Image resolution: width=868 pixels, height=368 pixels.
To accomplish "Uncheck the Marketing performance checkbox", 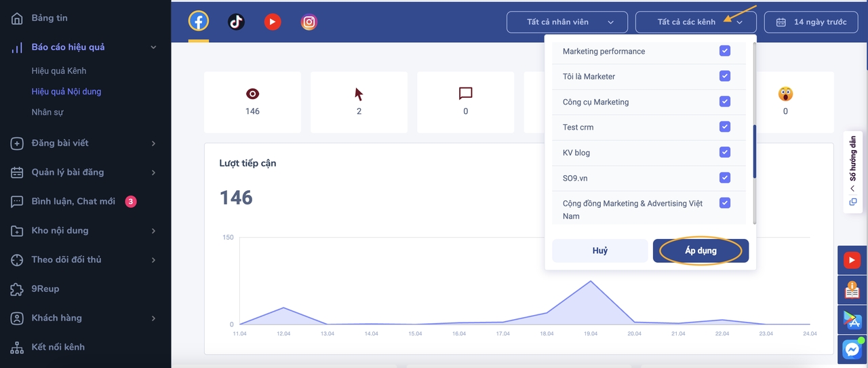I will coord(725,51).
